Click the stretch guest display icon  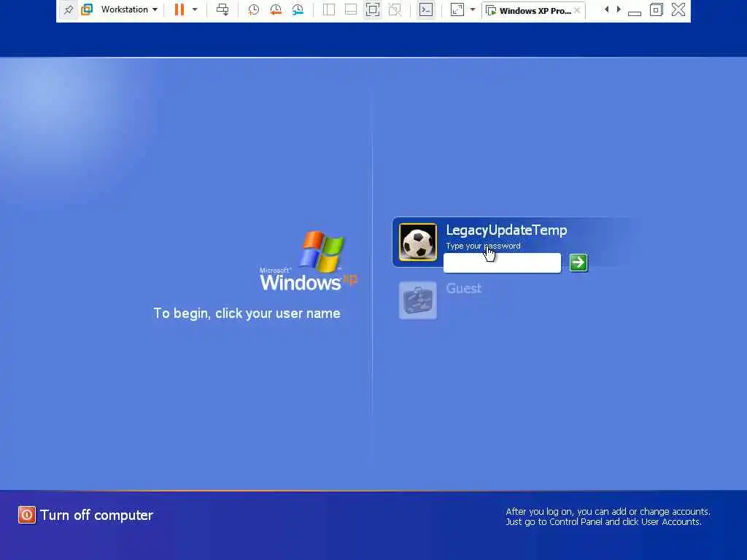[457, 9]
